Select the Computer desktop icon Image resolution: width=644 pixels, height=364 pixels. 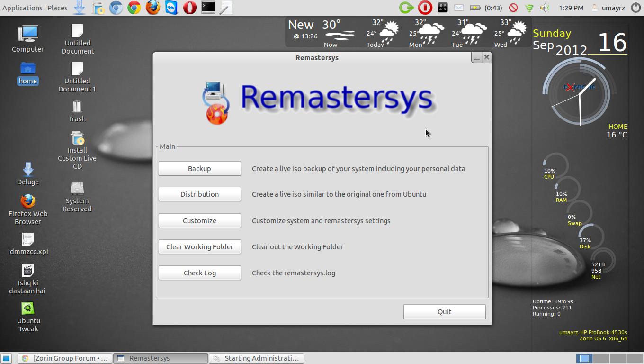click(x=28, y=39)
